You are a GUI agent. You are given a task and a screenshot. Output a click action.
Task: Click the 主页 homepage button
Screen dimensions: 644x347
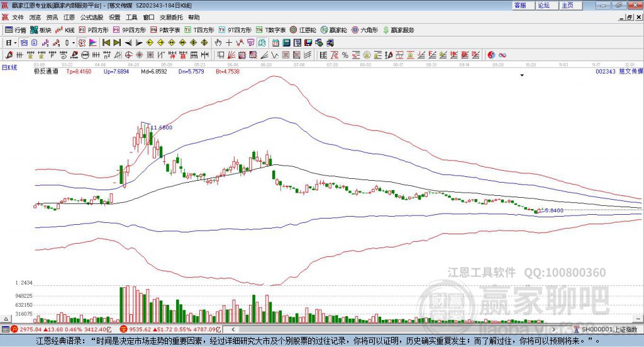[x=571, y=5]
